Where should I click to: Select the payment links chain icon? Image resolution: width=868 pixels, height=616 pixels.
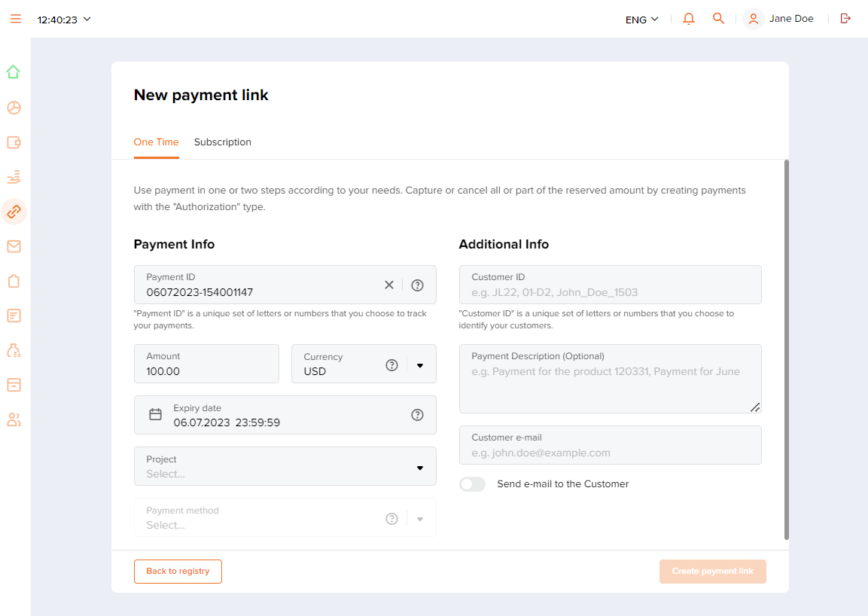(x=14, y=212)
